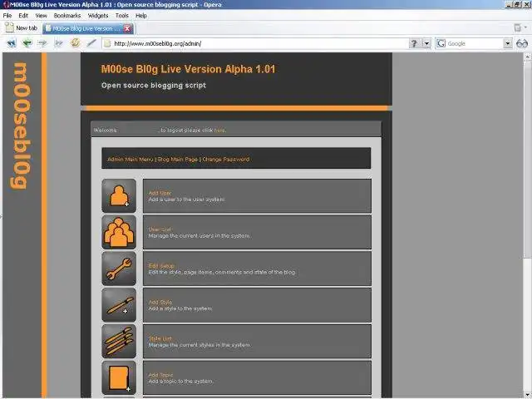Click the Style List text link

pos(160,338)
